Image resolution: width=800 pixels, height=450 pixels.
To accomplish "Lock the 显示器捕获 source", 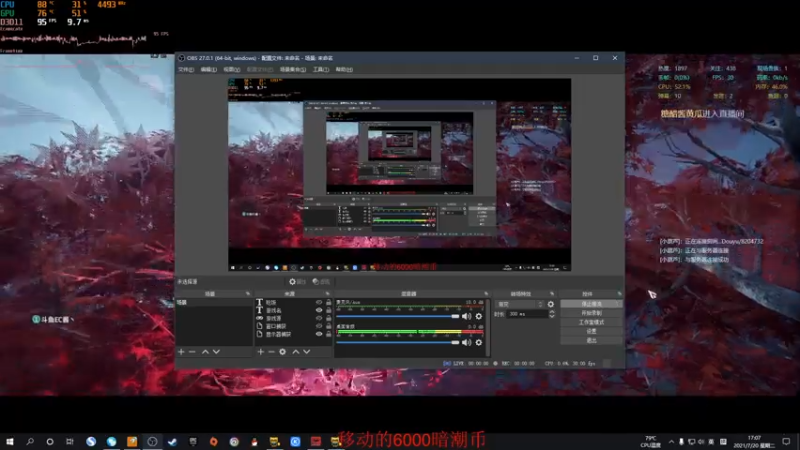I will pyautogui.click(x=329, y=334).
